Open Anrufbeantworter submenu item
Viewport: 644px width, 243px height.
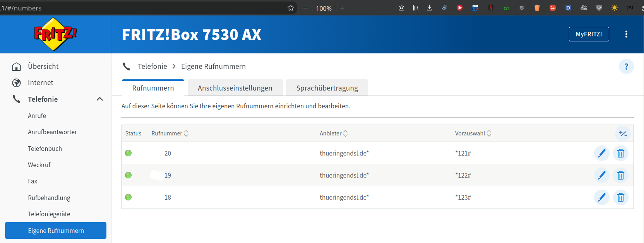click(x=52, y=132)
